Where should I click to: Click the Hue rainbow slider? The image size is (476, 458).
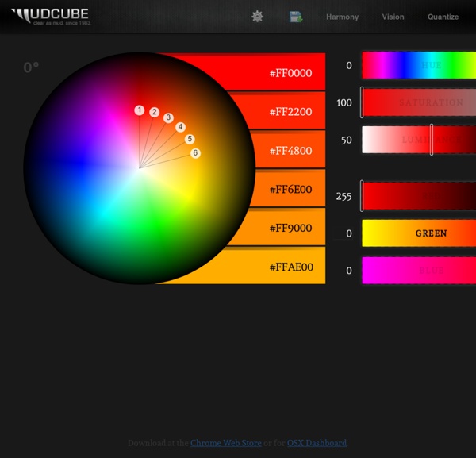[x=419, y=65]
